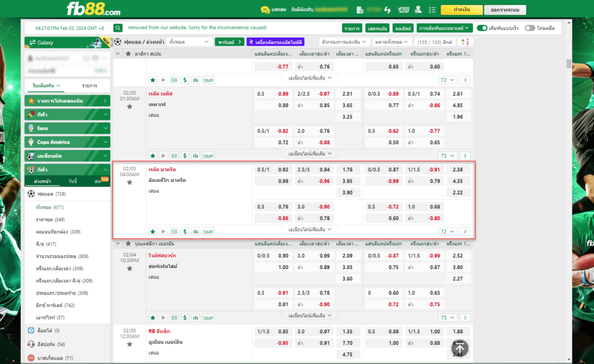Select 1.76 full-time odds for Real Madrid
Screen dimensions: 594x364
click(347, 170)
